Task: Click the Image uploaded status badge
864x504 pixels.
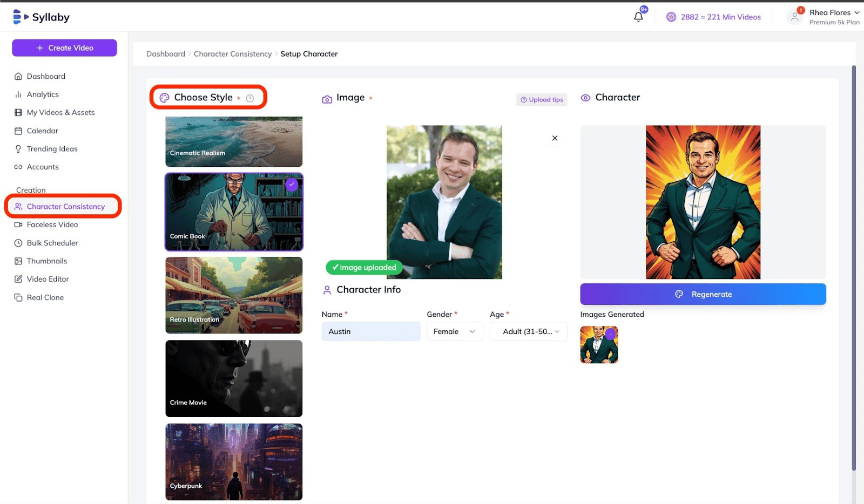Action: (x=364, y=268)
